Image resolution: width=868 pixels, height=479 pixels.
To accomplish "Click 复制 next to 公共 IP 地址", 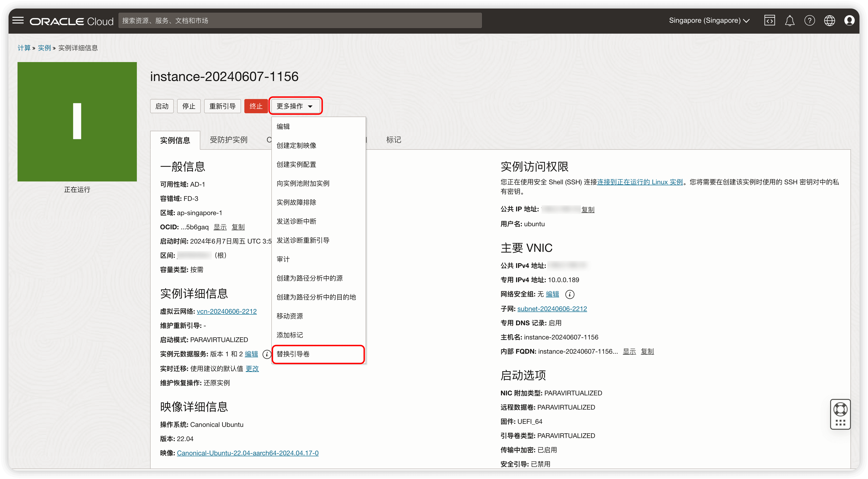I will (588, 210).
